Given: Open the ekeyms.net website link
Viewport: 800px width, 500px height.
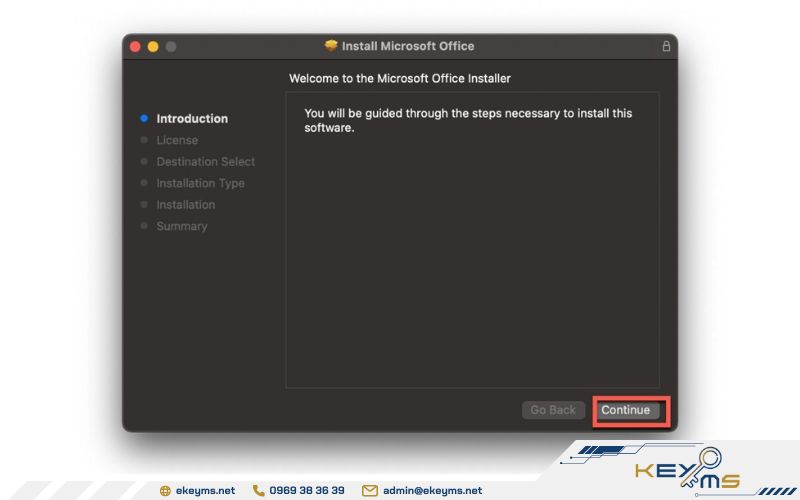Looking at the screenshot, I should coord(206,490).
